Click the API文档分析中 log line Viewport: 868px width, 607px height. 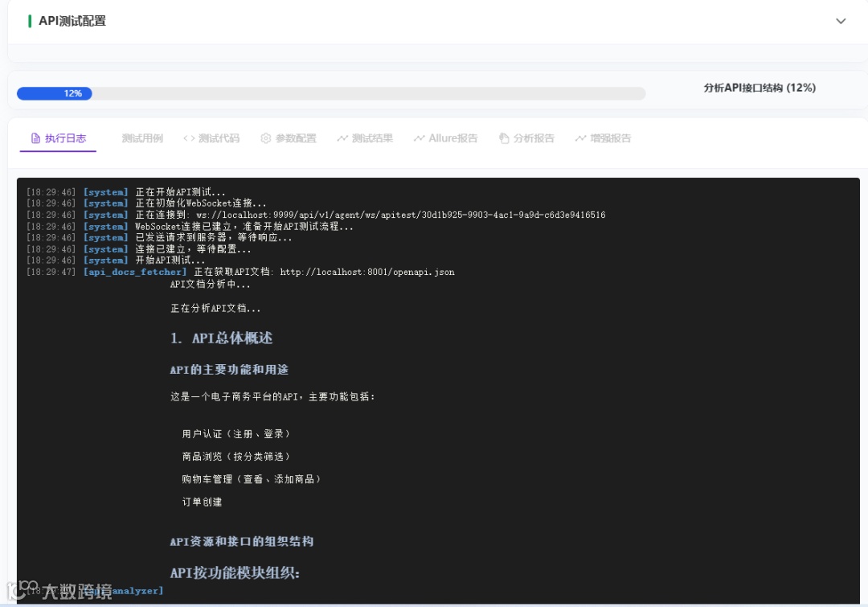[x=211, y=284]
